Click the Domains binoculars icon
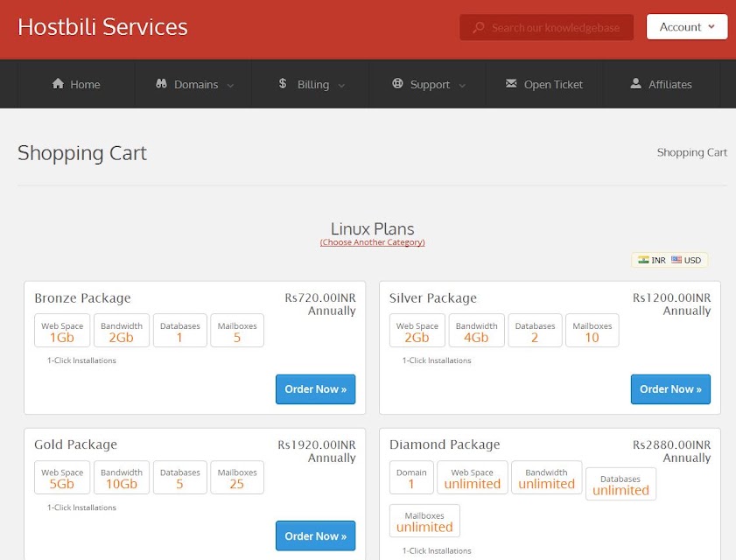The width and height of the screenshot is (736, 560). coord(162,83)
